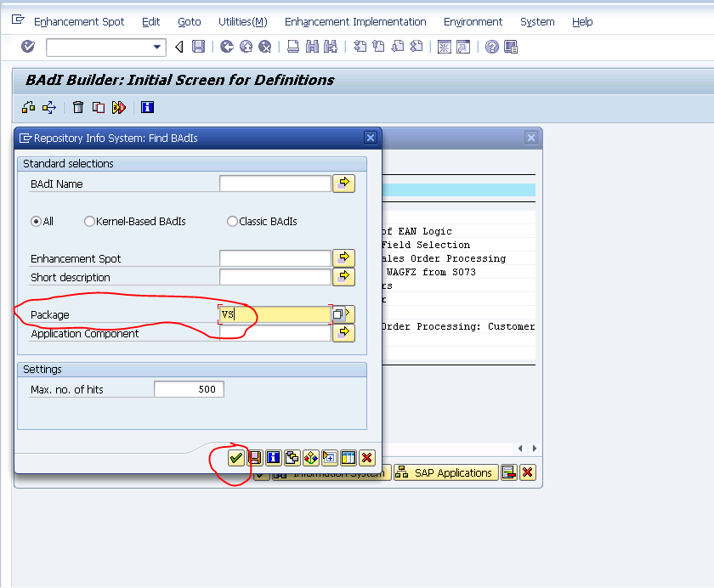Click the Print icon in the standard toolbar
Screen dimensions: 714x588
pyautogui.click(x=292, y=47)
